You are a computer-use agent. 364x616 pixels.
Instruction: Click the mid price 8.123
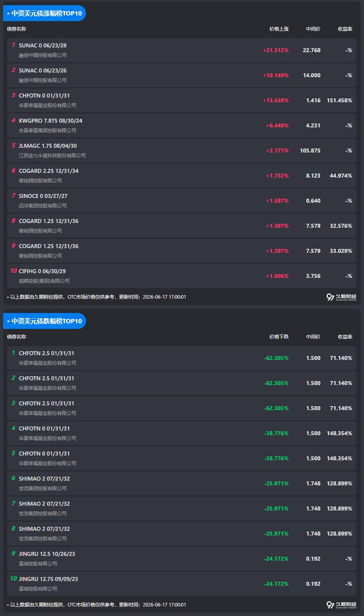tap(313, 176)
